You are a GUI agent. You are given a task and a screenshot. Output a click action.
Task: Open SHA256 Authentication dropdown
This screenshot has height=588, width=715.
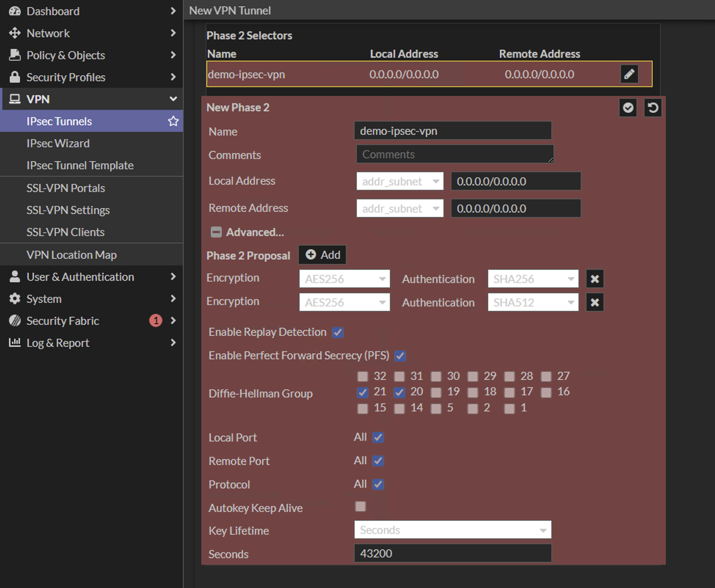(533, 279)
